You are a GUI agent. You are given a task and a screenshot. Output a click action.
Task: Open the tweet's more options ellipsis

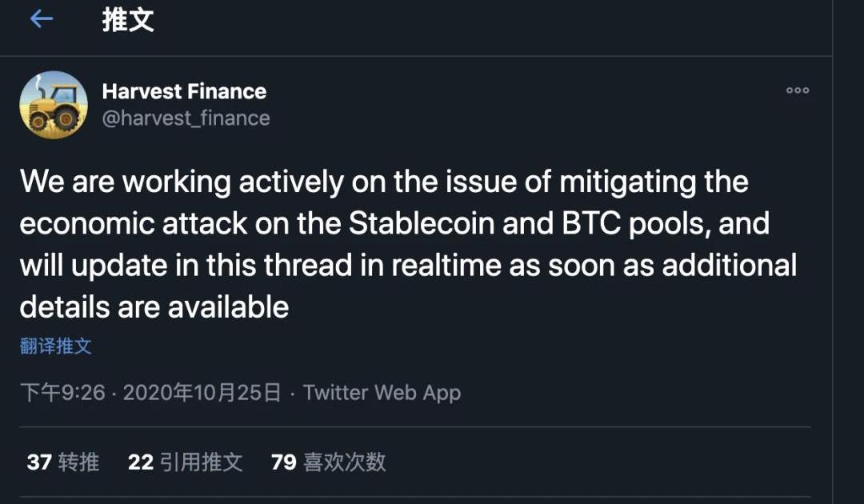tap(797, 91)
